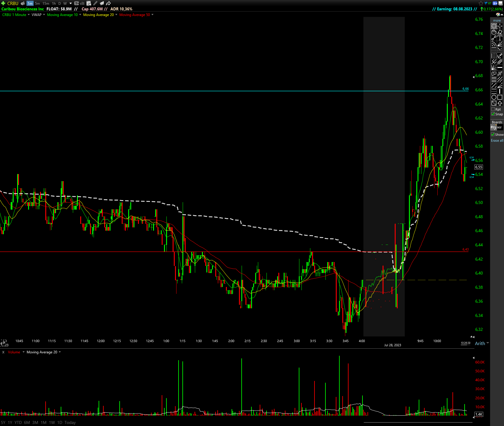The image size is (504, 426).
Task: Expand the more timeframes dropdown arrow
Action: coord(70,4)
